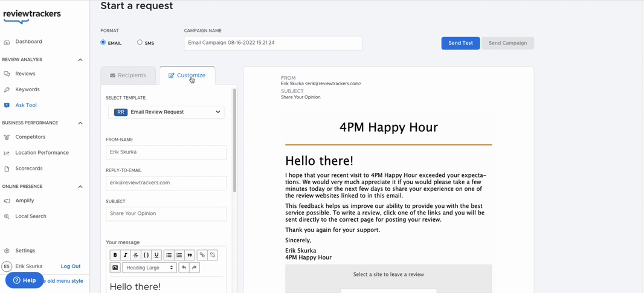The image size is (644, 293).
Task: Click the Location Performance chart icon
Action: (x=7, y=153)
